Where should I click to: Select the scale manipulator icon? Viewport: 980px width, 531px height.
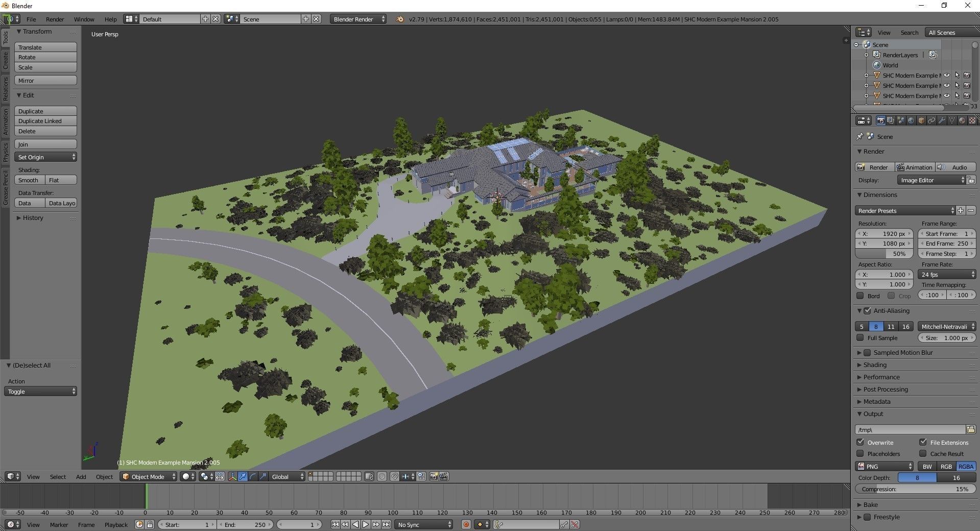[263, 476]
